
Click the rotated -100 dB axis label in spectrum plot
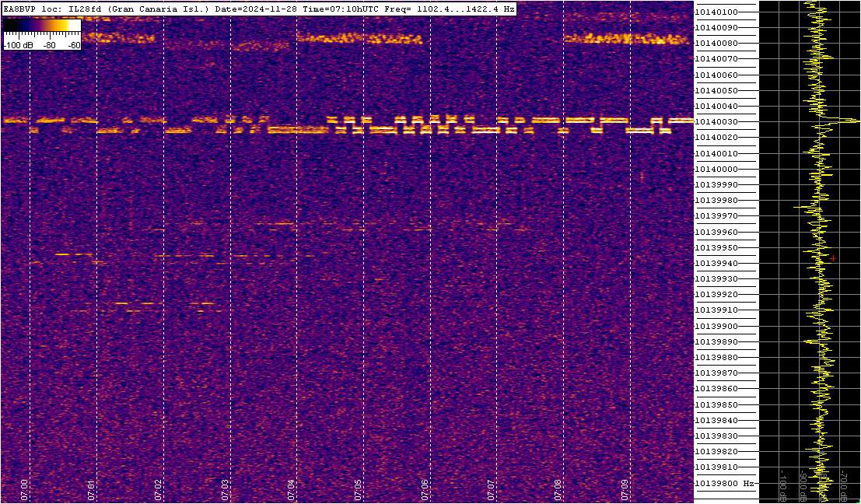[783, 485]
